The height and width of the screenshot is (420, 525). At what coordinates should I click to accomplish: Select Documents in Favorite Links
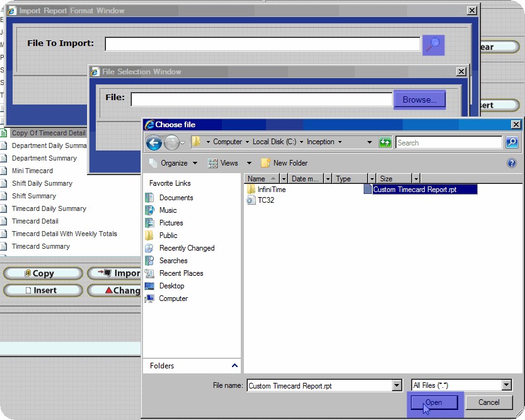176,198
